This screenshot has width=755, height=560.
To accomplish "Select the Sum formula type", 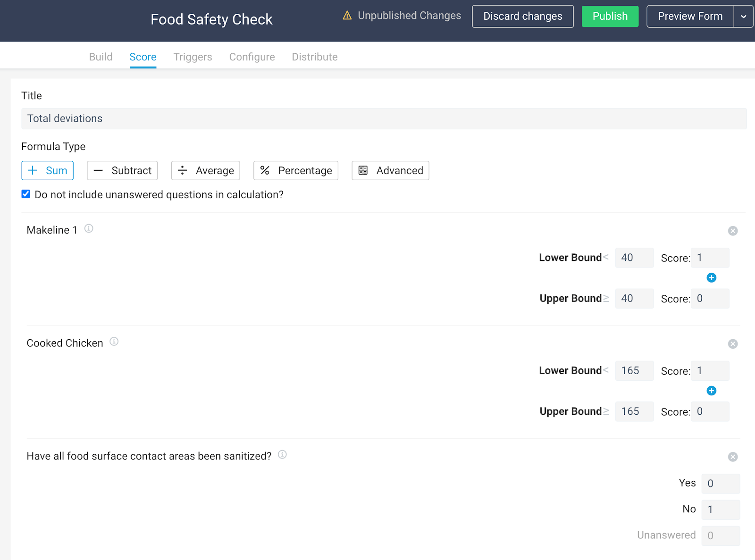I will pos(48,171).
